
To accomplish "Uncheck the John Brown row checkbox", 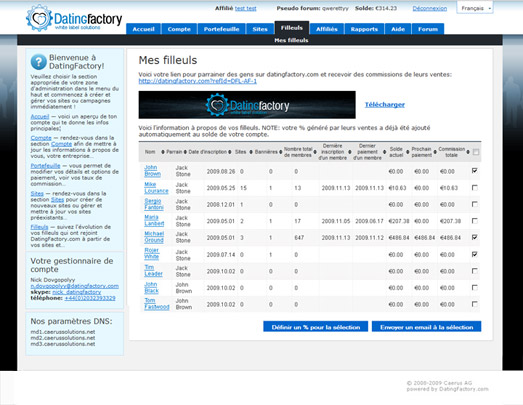I will tap(475, 171).
